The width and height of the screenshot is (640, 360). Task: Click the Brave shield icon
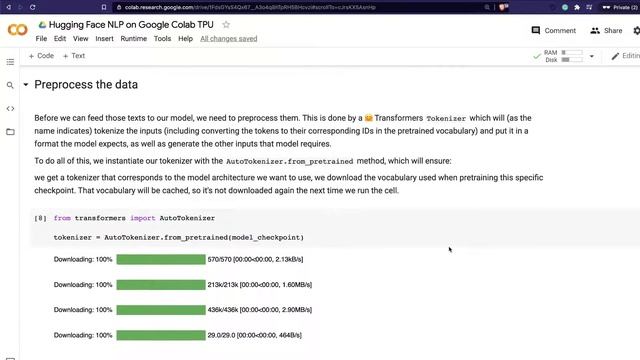click(503, 7)
